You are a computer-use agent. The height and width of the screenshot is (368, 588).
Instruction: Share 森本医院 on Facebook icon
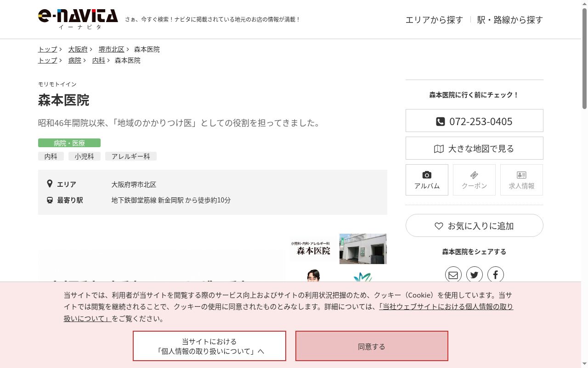(496, 275)
